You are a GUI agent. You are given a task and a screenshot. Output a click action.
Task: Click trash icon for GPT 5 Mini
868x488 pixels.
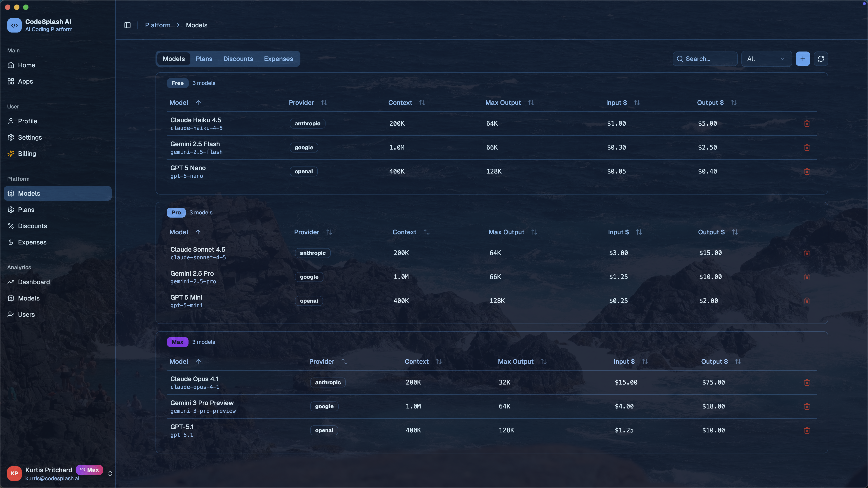pos(807,301)
